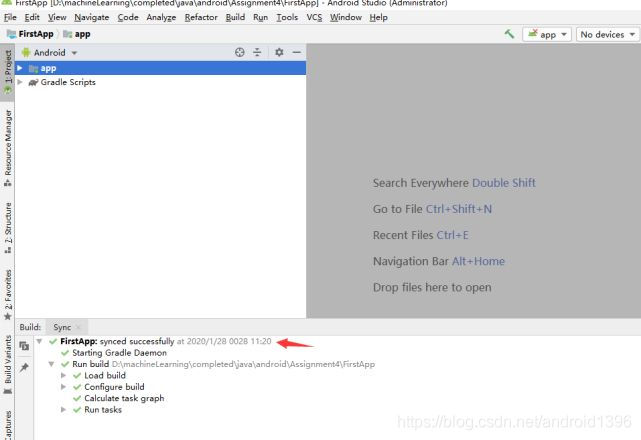
Task: Open the Tools menu
Action: (x=287, y=17)
